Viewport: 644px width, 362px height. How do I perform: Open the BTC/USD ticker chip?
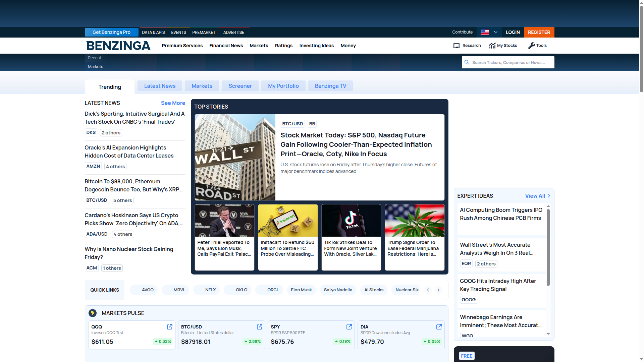(x=292, y=123)
